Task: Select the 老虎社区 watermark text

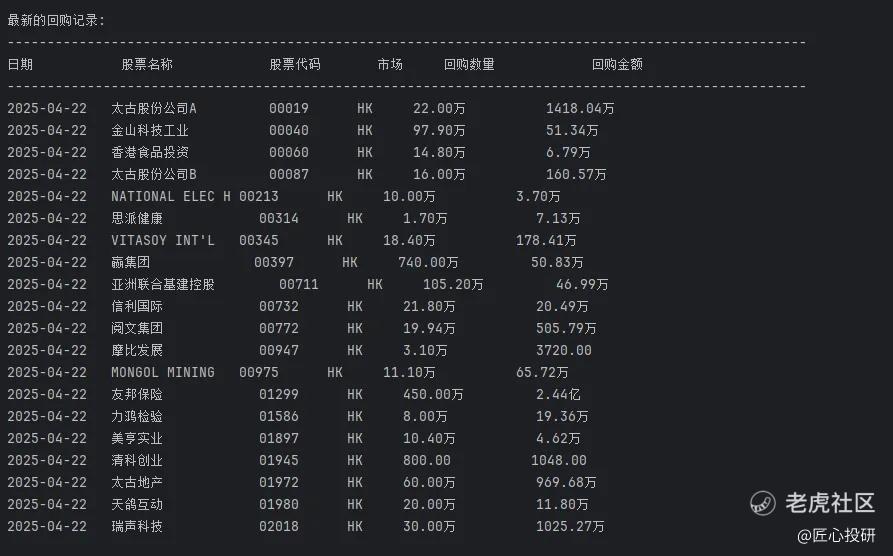Action: [830, 503]
